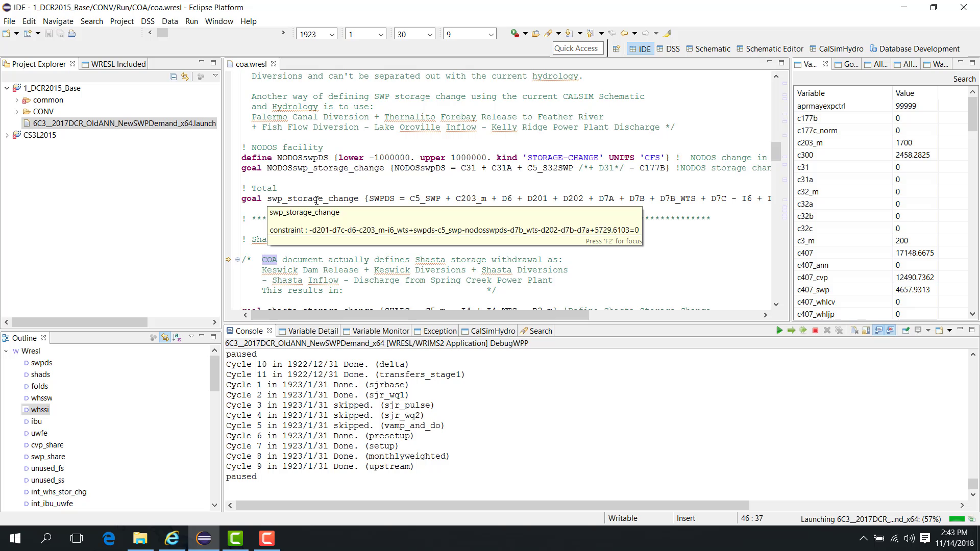The height and width of the screenshot is (551, 980).
Task: Toggle Link with Editor in Outline
Action: [x=165, y=337]
